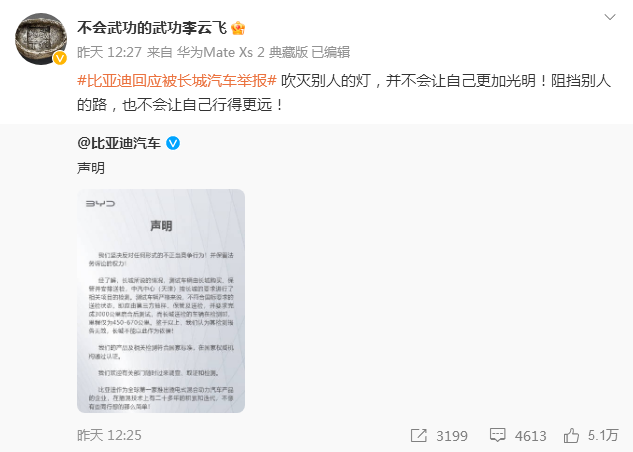The height and width of the screenshot is (452, 633).
Task: Open the 4613 comments count
Action: 530,436
